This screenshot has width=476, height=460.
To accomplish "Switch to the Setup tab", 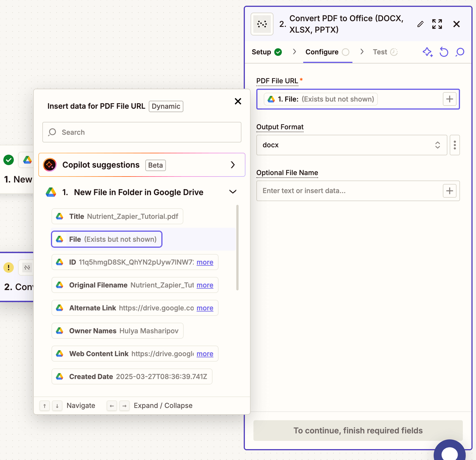I will click(262, 52).
